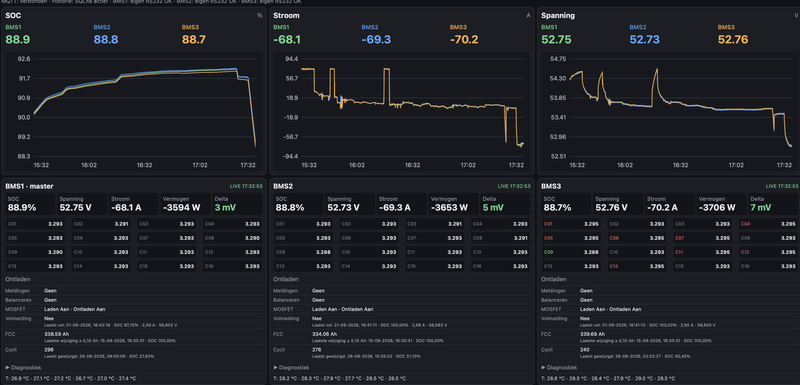Select BMS2 voltage 52.73 in Spanning panel header
800x385 pixels.
point(645,39)
